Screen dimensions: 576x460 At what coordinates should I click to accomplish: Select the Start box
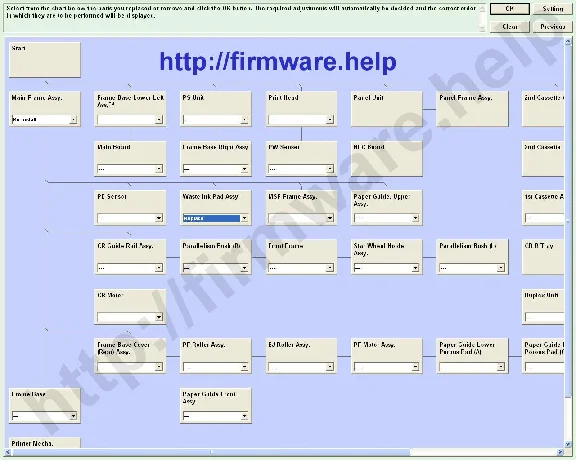(x=45, y=60)
